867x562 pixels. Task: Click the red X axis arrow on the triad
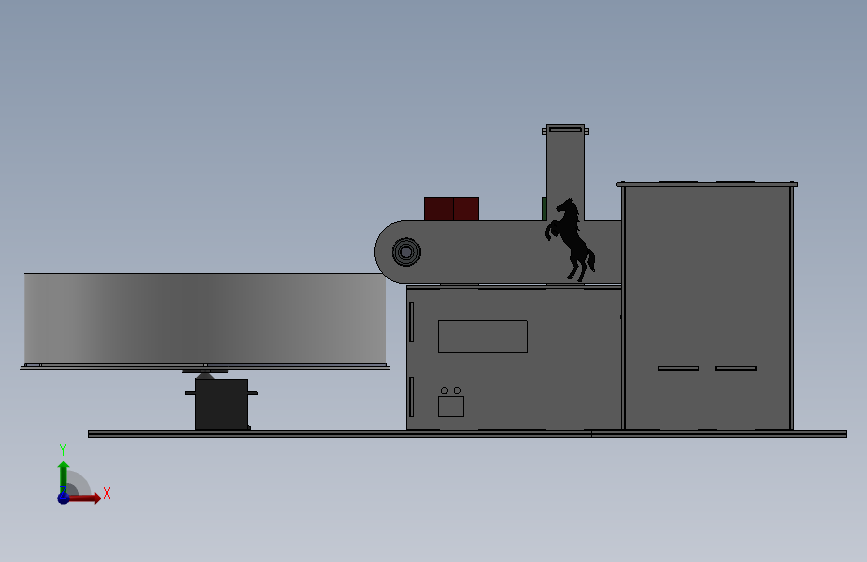pyautogui.click(x=83, y=498)
